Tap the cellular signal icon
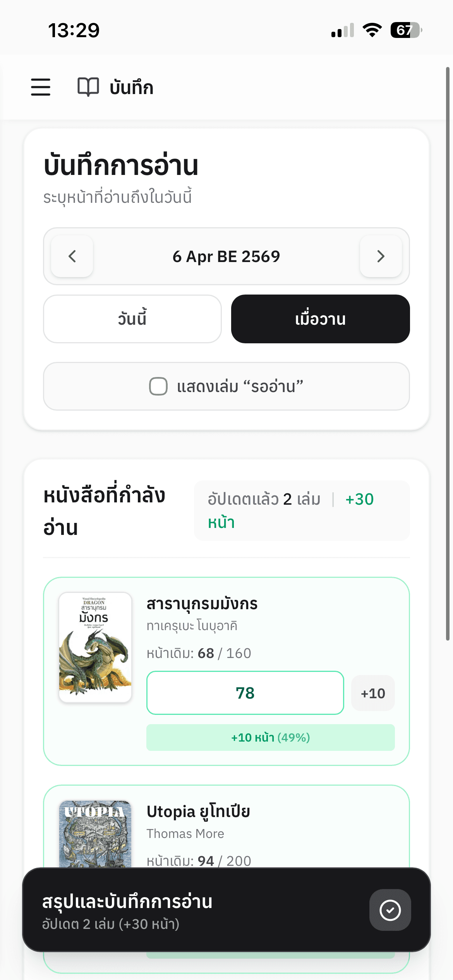Screen dimensions: 453x980 (x=343, y=31)
